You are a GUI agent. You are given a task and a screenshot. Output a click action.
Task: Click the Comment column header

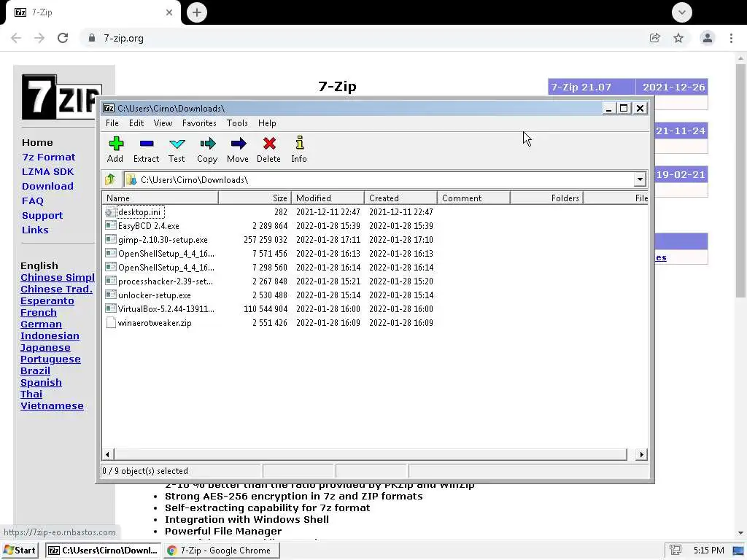(x=473, y=198)
